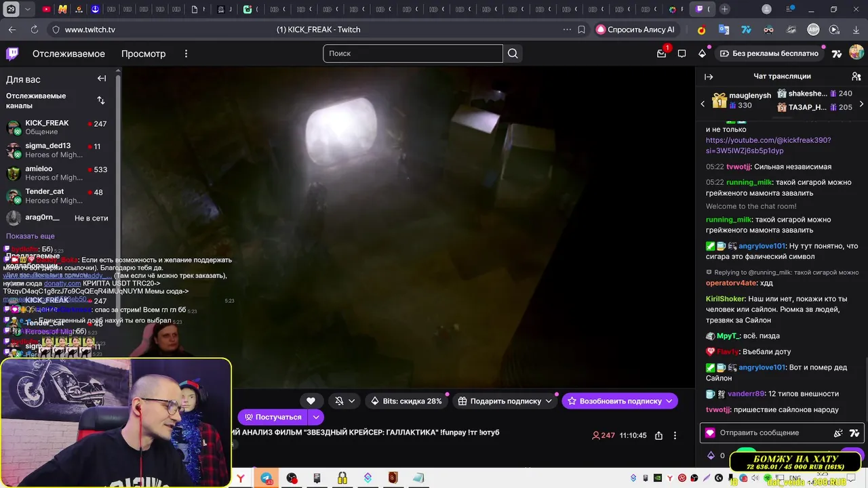Open the dropdown arrow next to Постучаться

point(316,417)
